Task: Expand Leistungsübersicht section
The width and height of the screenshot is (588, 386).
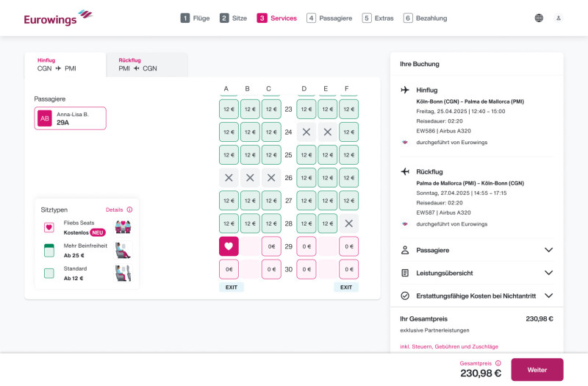Action: (x=476, y=273)
